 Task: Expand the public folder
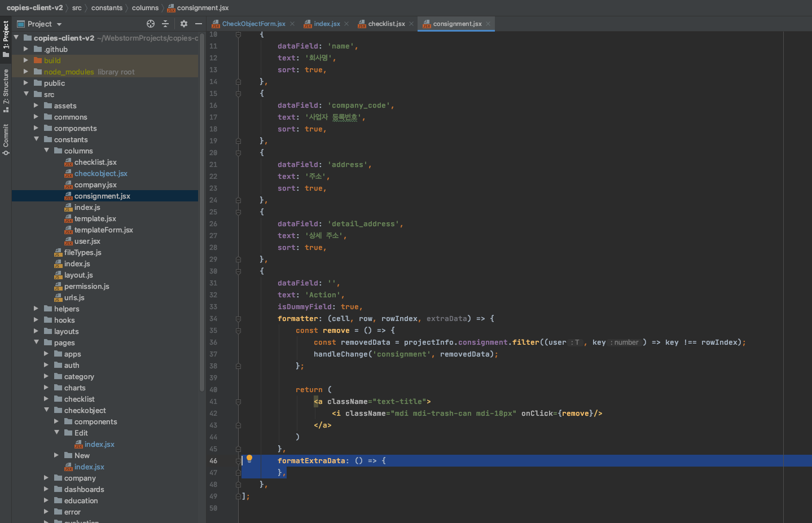coord(26,83)
